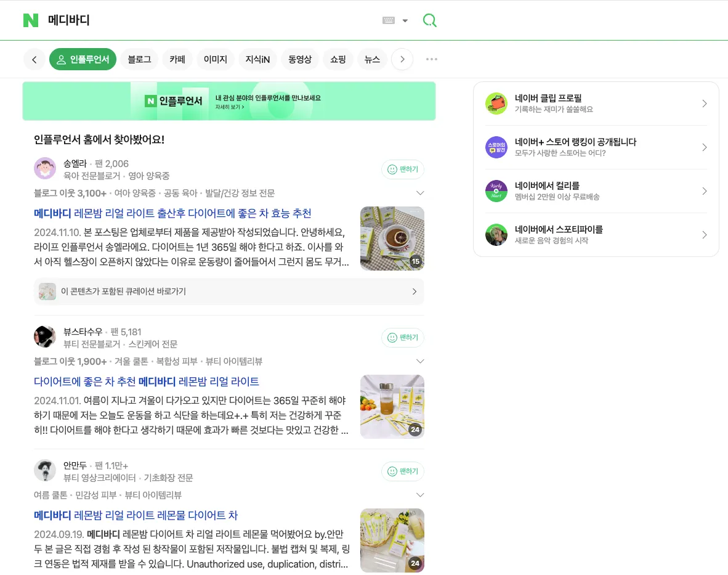The height and width of the screenshot is (575, 728).
Task: Expand 송엘라 profile details chevron
Action: coord(420,194)
